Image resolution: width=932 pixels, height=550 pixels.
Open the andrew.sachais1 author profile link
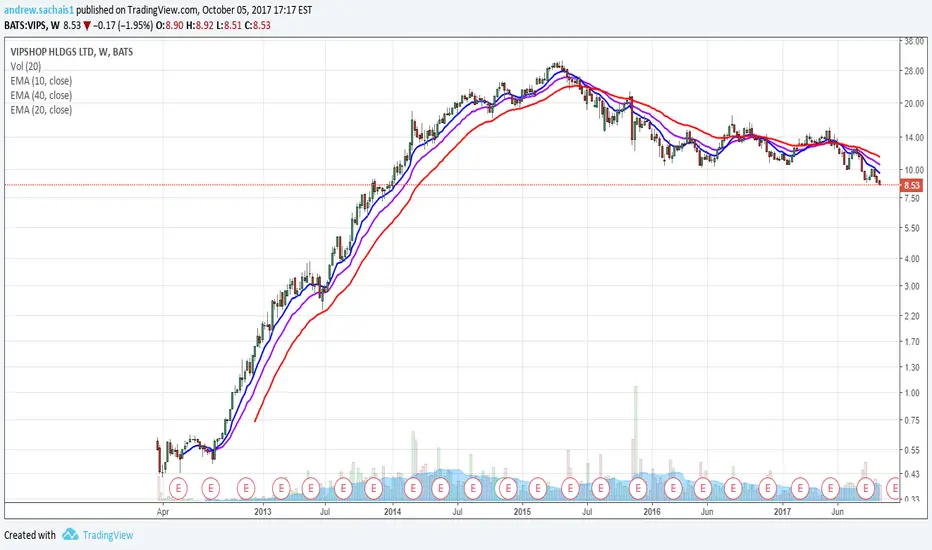(39, 10)
